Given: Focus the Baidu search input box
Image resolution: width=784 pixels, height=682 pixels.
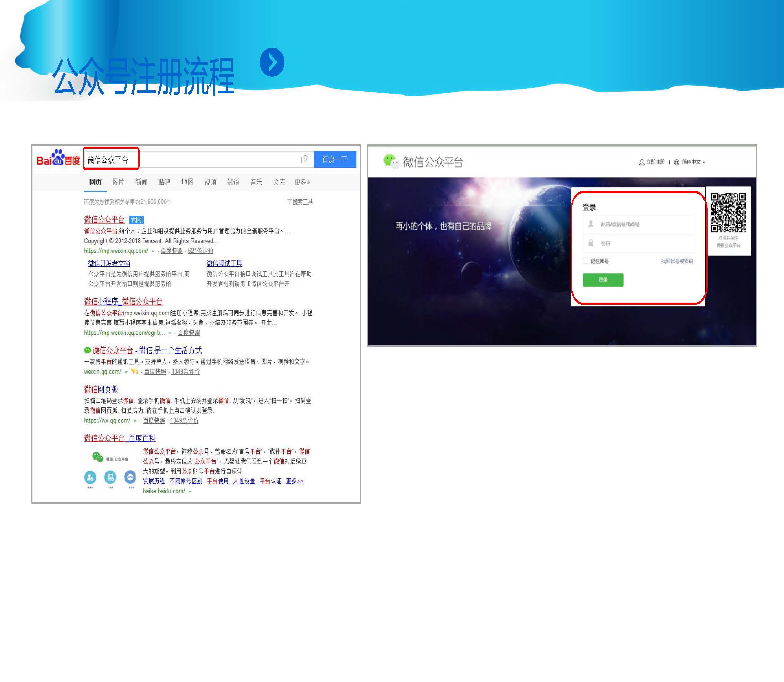Looking at the screenshot, I should coord(198,159).
